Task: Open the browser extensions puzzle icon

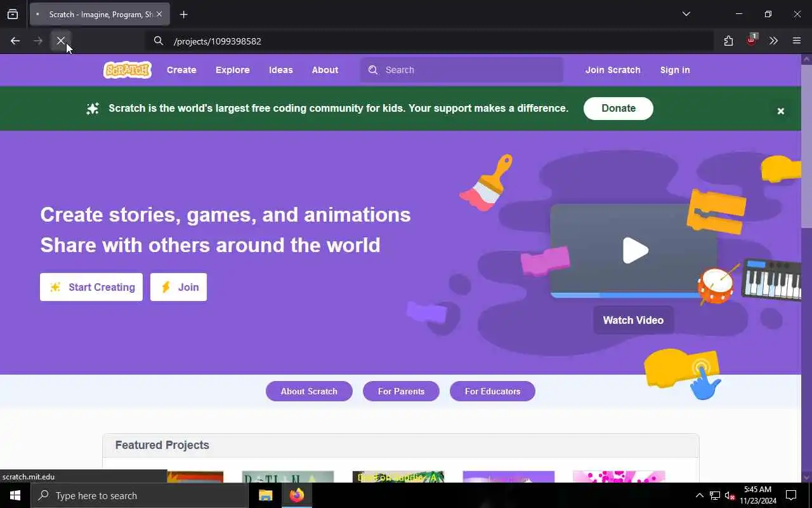Action: pos(728,41)
